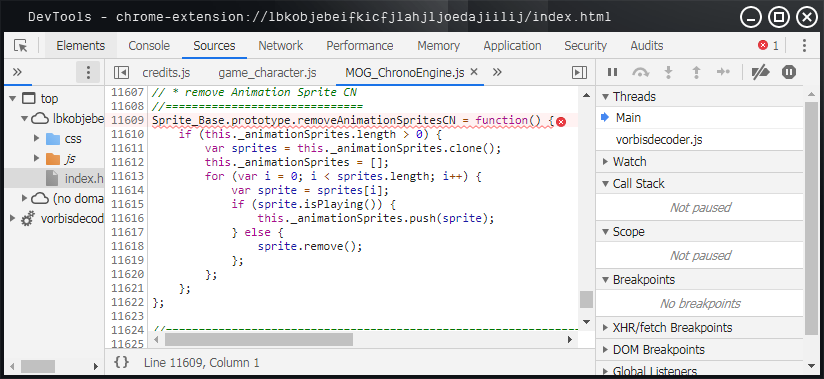This screenshot has height=379, width=824.
Task: Toggle pause on exceptions
Action: [x=789, y=72]
